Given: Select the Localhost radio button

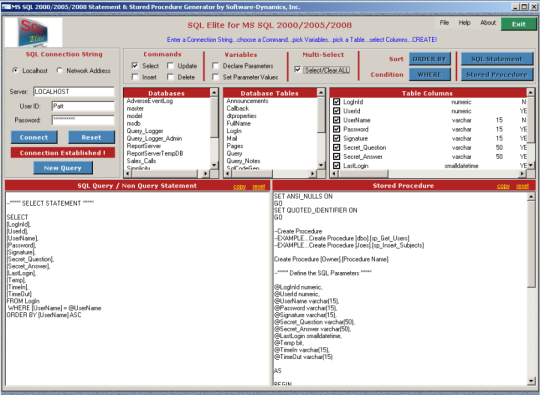Looking at the screenshot, I should click(x=15, y=70).
